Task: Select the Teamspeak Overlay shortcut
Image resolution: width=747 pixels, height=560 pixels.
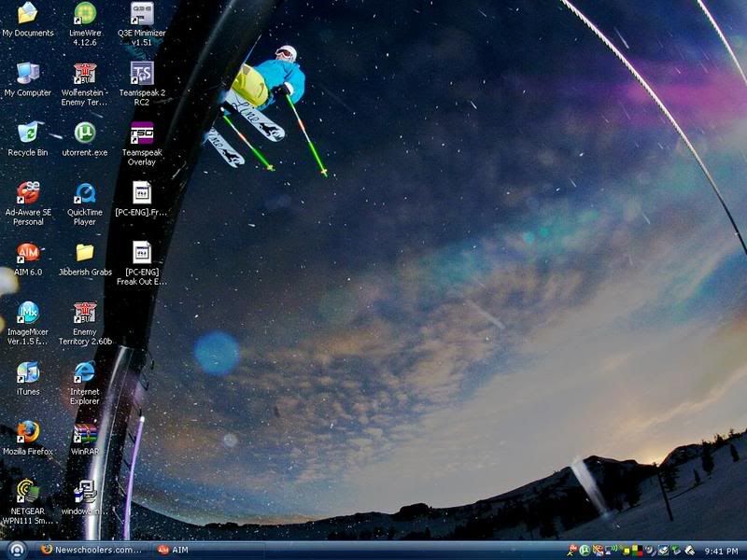Action: click(x=141, y=133)
